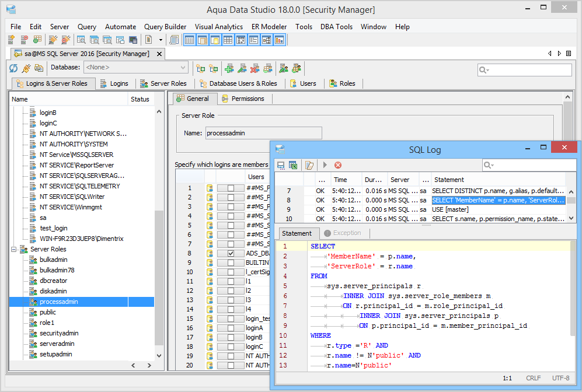Click the SQL Log search field
This screenshot has width=582, height=392.
(x=530, y=165)
